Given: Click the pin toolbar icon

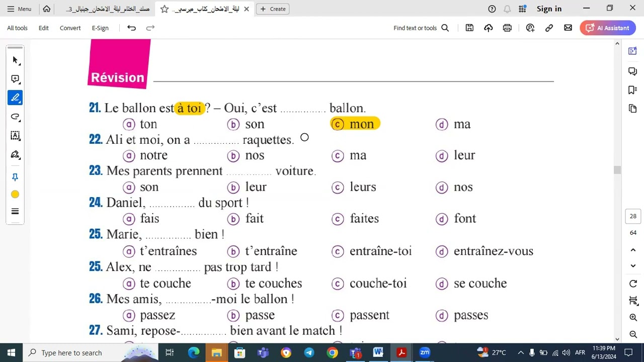Looking at the screenshot, I should 15,177.
